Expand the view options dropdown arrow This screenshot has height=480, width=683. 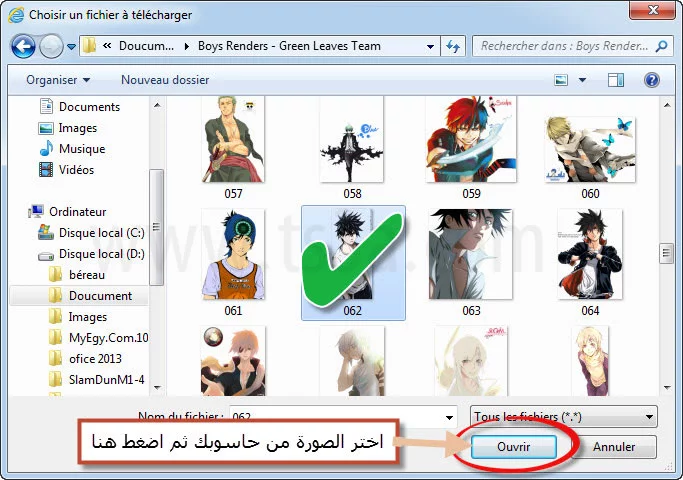point(582,80)
